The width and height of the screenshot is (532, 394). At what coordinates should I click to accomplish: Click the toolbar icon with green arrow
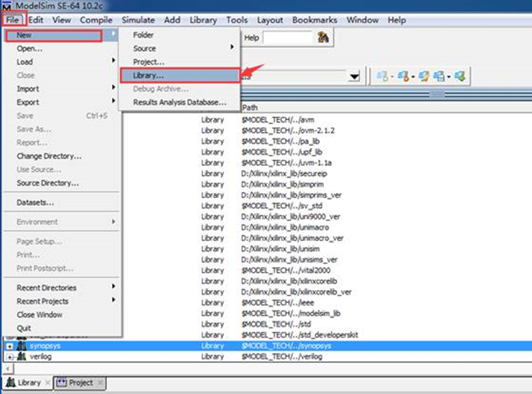coord(459,76)
